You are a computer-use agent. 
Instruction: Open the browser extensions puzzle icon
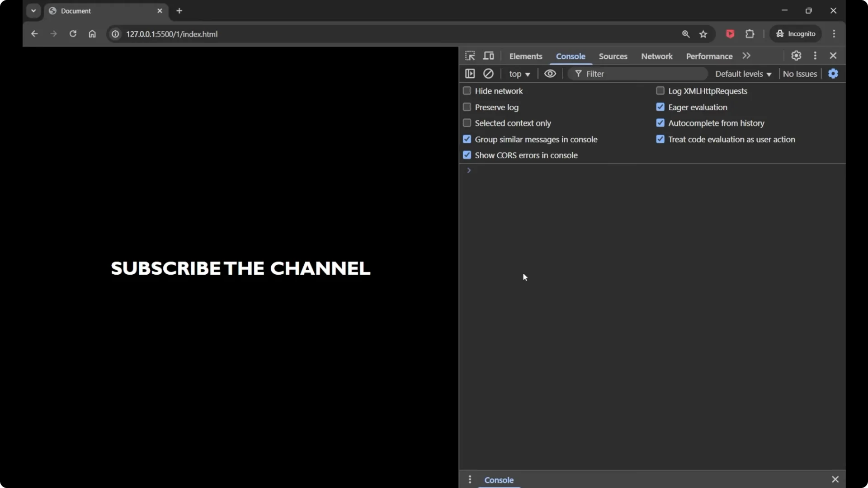coord(750,34)
